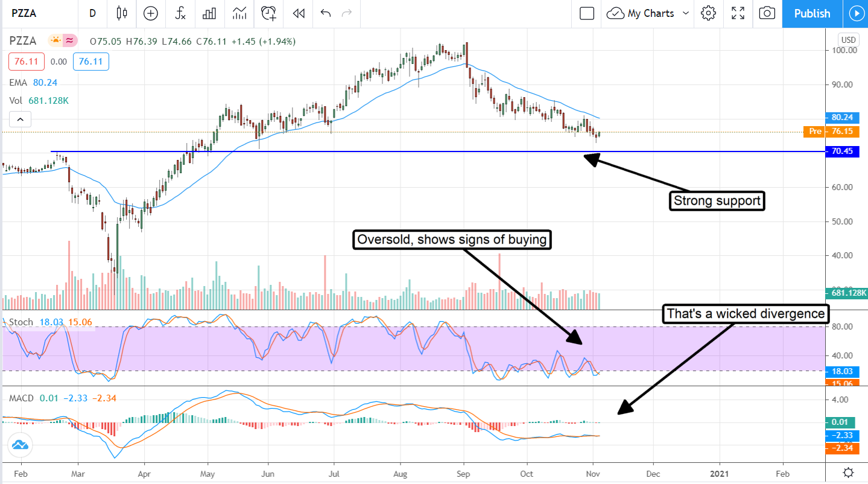Open the fx Indicators menu
This screenshot has height=484, width=868.
(x=180, y=13)
